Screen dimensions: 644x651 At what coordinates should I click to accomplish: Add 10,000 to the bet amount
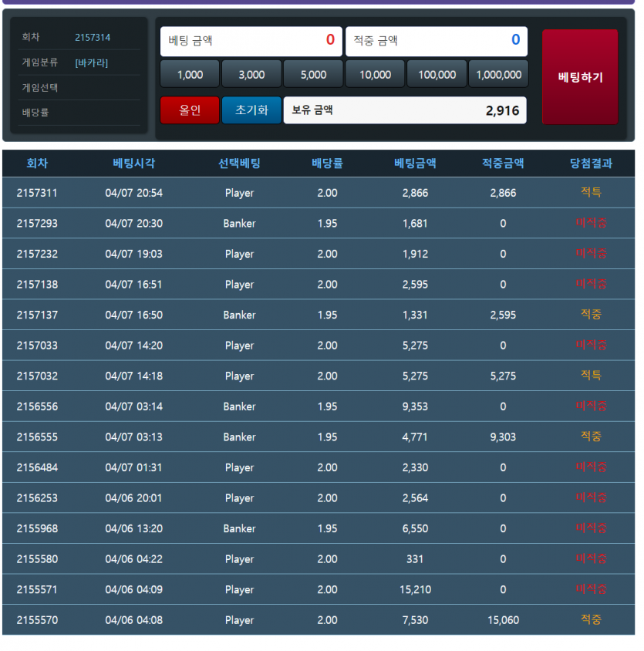[x=375, y=75]
